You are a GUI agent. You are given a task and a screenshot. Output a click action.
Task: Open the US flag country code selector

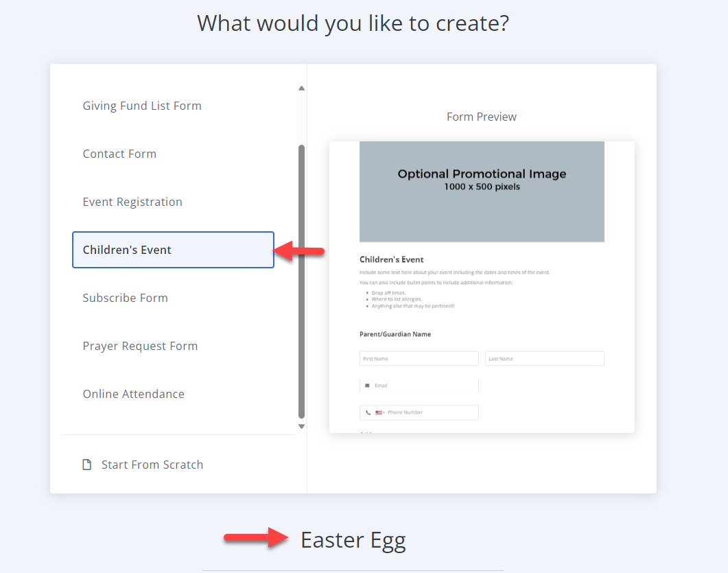380,412
